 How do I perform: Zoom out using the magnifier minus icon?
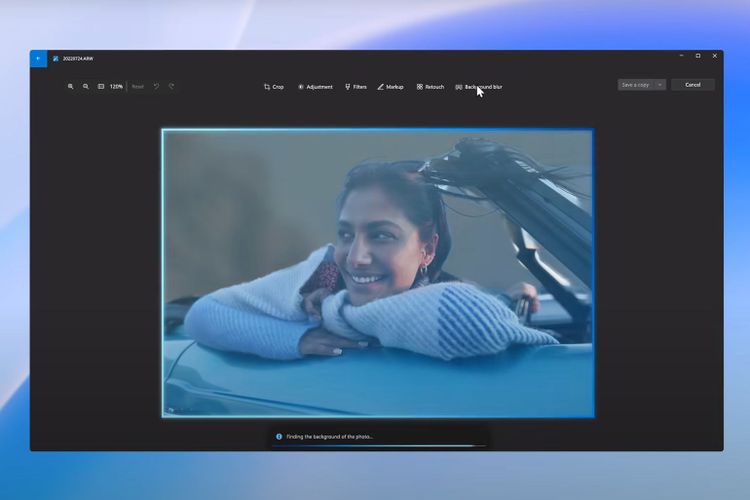coord(86,87)
